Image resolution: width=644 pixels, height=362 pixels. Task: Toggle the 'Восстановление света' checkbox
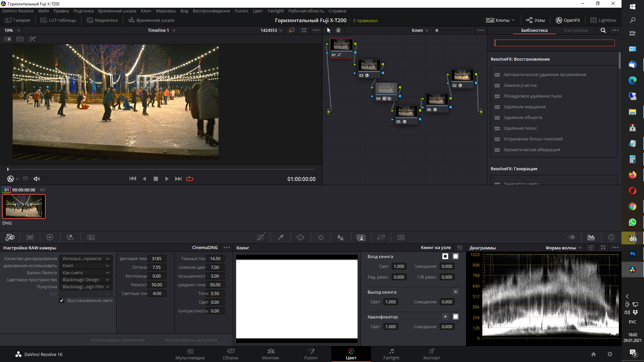(x=62, y=300)
